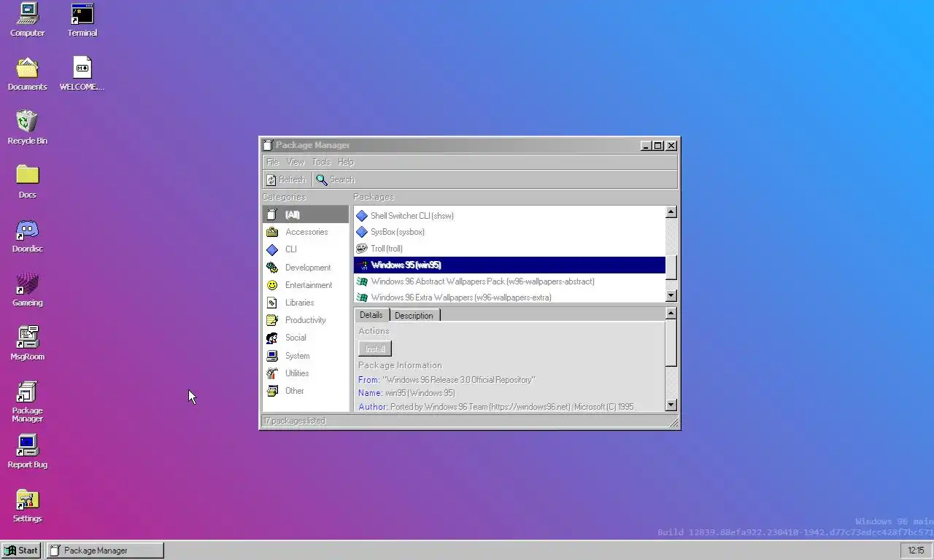Screen dimensions: 934x560
Task: Open the Social category
Action: (306, 338)
